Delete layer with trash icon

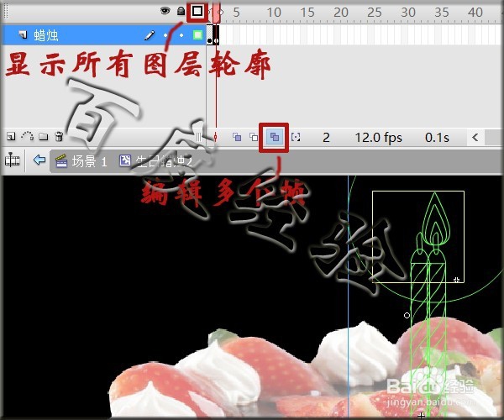coord(59,136)
